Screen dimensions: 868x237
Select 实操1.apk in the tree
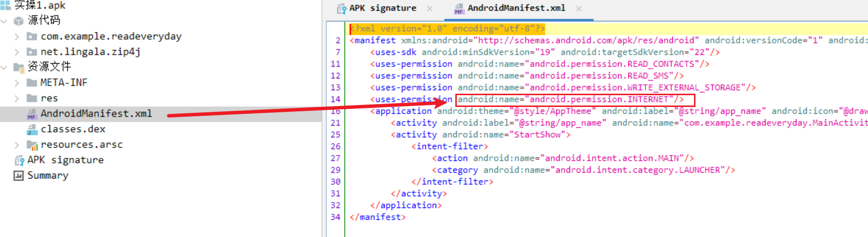pos(40,5)
